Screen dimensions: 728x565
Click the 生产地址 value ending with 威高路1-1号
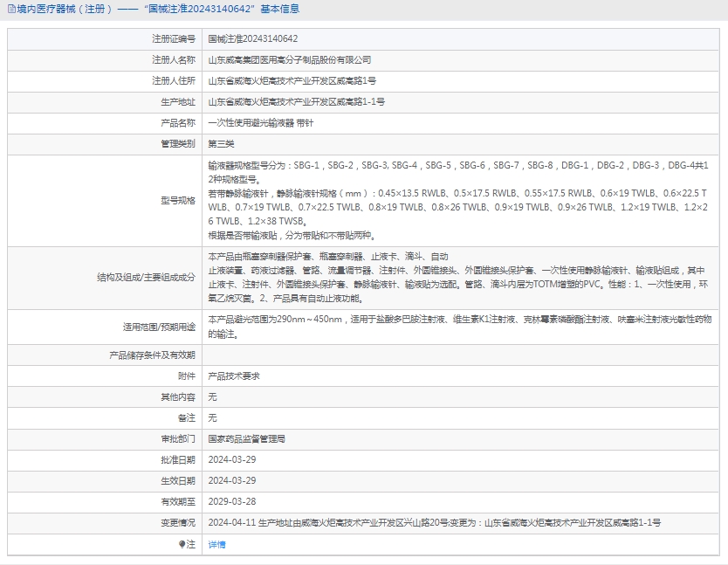(x=296, y=102)
